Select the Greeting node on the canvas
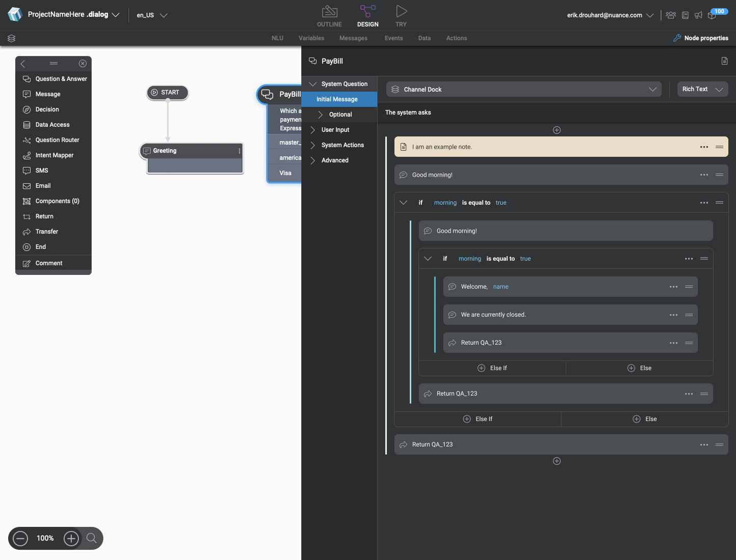The image size is (736, 560). (191, 158)
